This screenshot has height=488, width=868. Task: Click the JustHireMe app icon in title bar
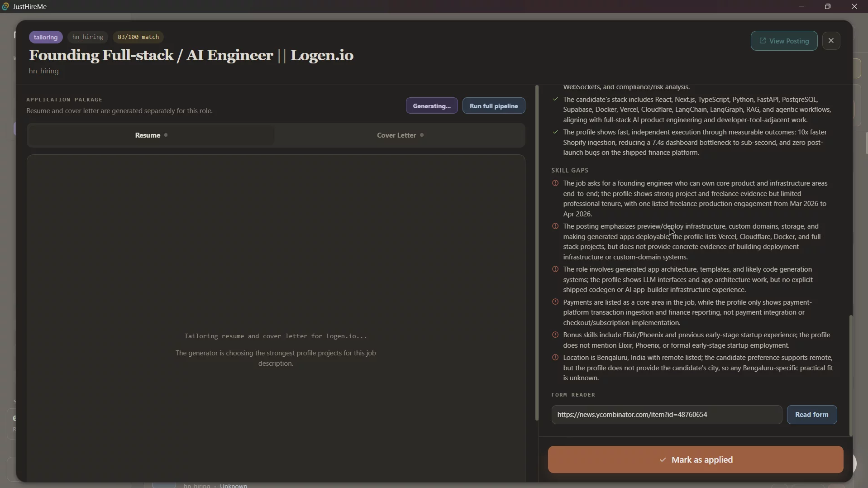(5, 7)
